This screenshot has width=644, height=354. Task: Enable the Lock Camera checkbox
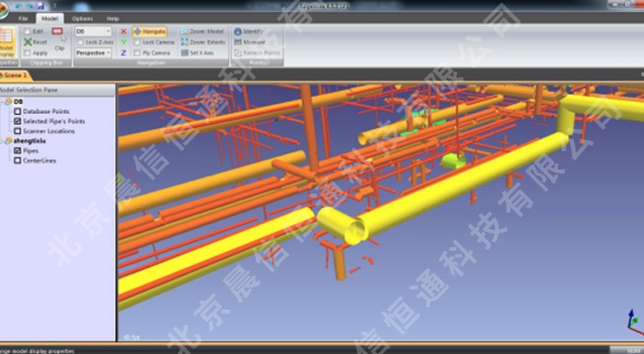[x=137, y=42]
